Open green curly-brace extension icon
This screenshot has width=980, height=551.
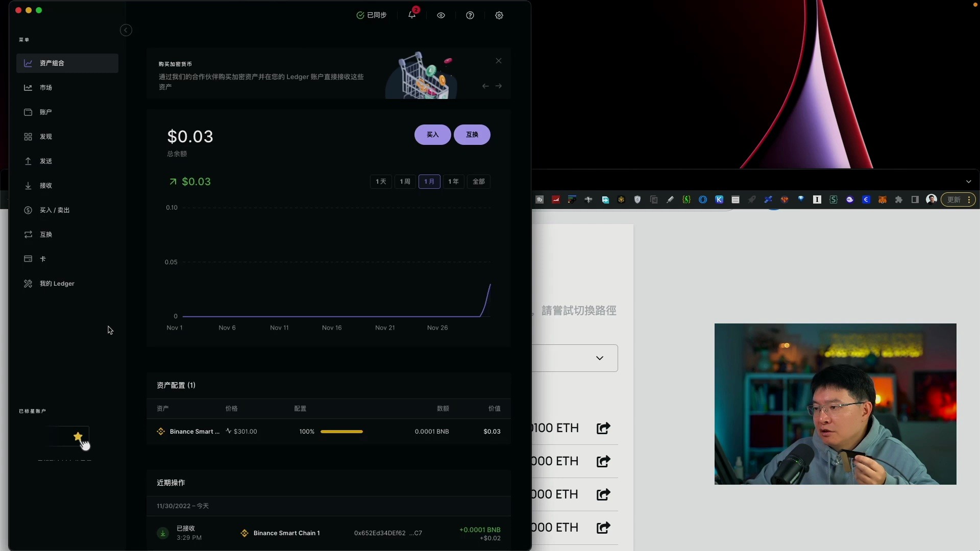[x=687, y=200]
